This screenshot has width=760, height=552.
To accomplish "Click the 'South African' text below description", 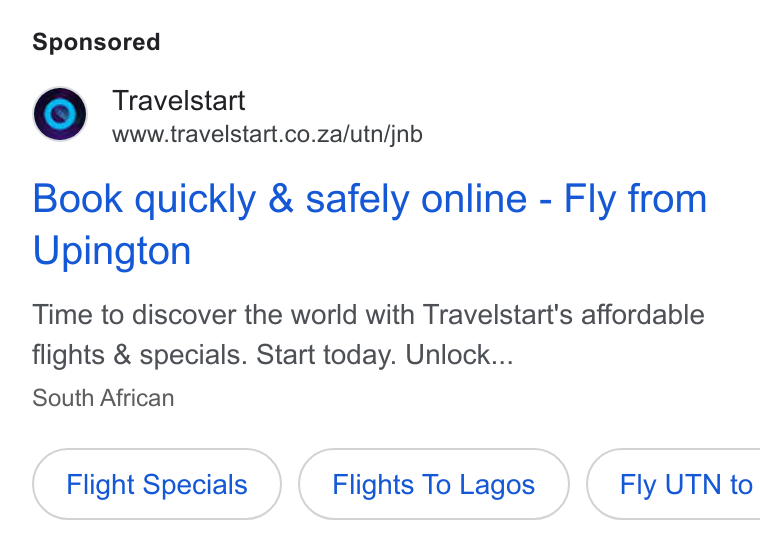I will click(103, 398).
